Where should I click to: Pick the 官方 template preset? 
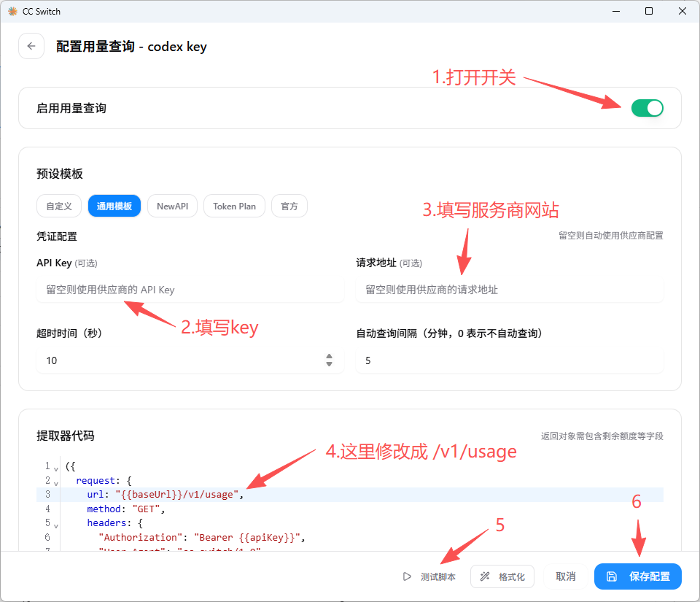[289, 206]
